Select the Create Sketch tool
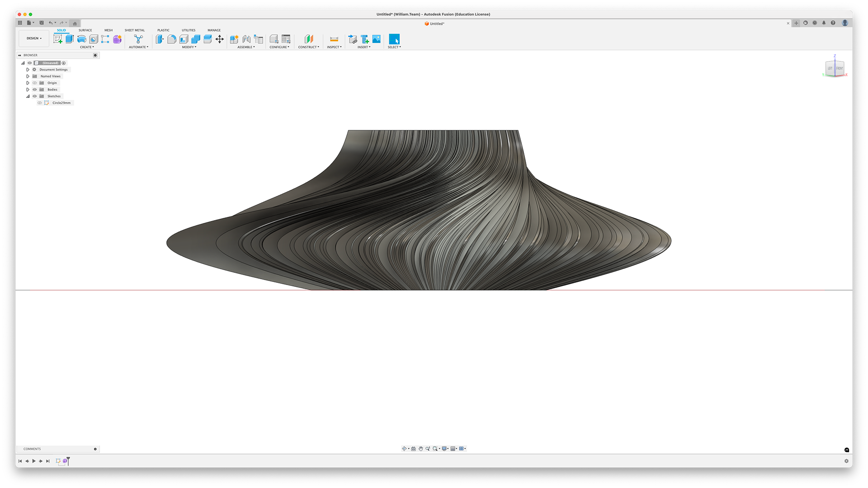868x488 pixels. 58,39
